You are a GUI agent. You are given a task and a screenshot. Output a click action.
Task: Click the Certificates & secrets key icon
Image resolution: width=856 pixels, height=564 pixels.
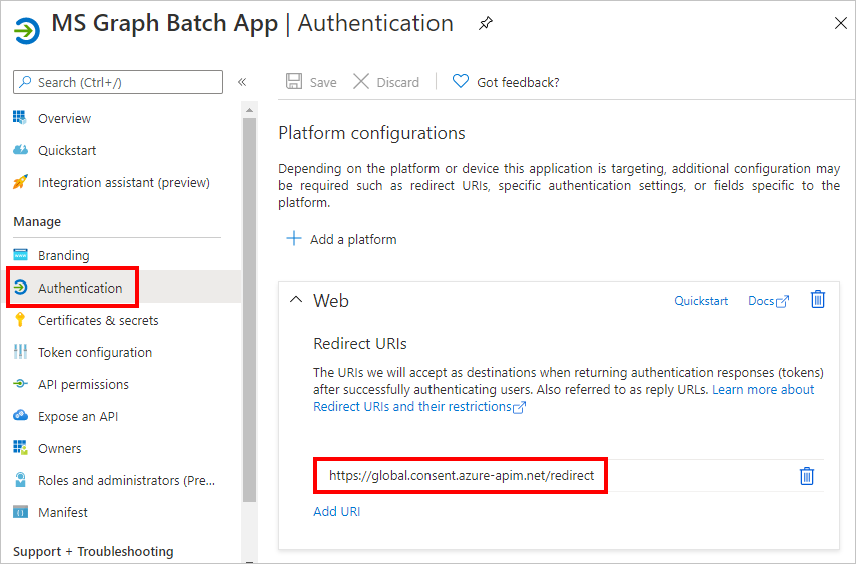pos(20,319)
